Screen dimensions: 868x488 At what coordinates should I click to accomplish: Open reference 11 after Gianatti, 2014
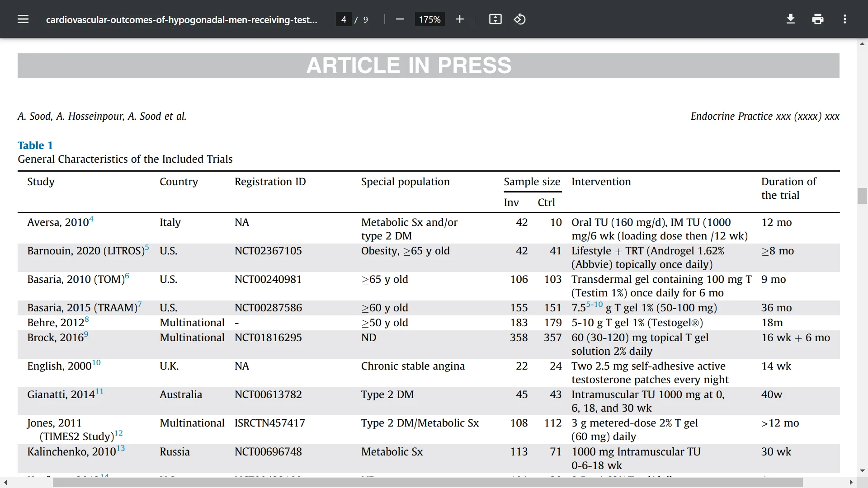pyautogui.click(x=99, y=391)
